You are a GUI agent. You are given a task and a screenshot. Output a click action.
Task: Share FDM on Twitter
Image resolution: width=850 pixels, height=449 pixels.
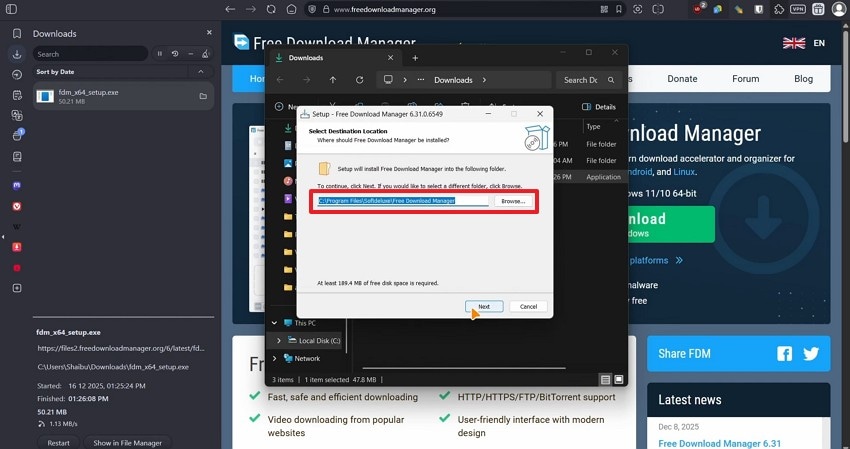point(811,354)
